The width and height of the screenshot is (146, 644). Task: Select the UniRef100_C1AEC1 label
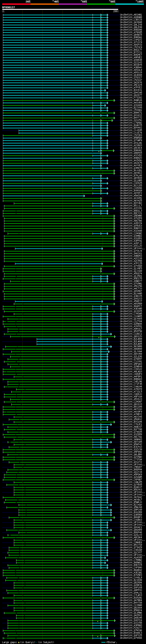tap(131, 334)
